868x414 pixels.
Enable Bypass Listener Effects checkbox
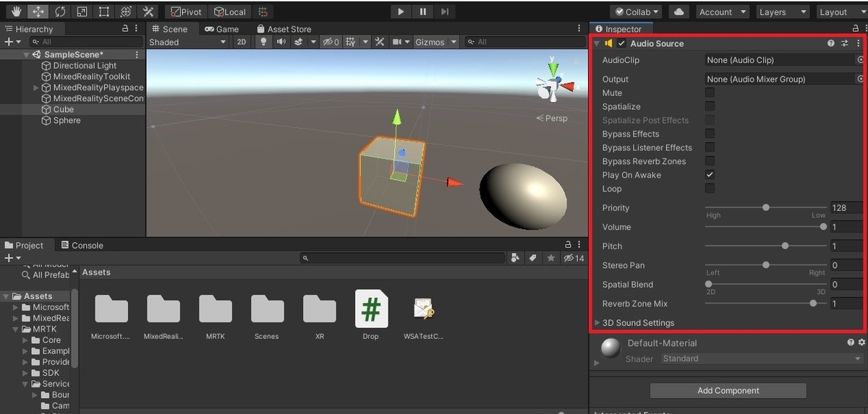click(x=710, y=147)
